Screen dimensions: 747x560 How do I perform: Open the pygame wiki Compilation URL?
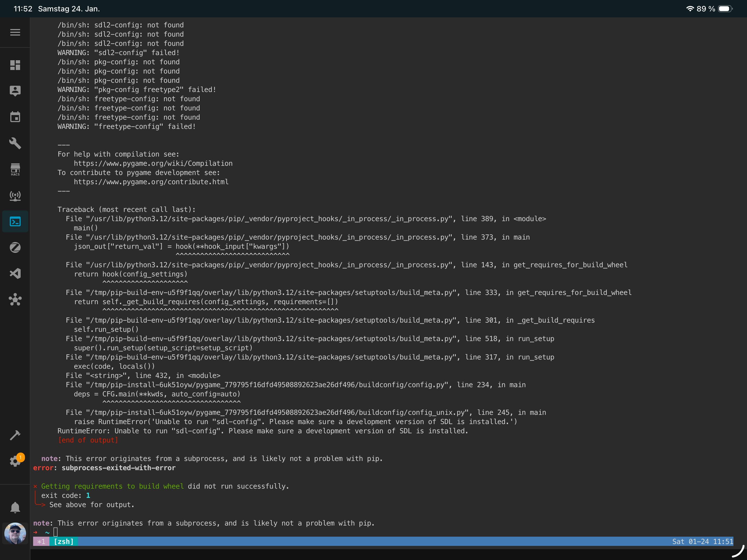[153, 163]
